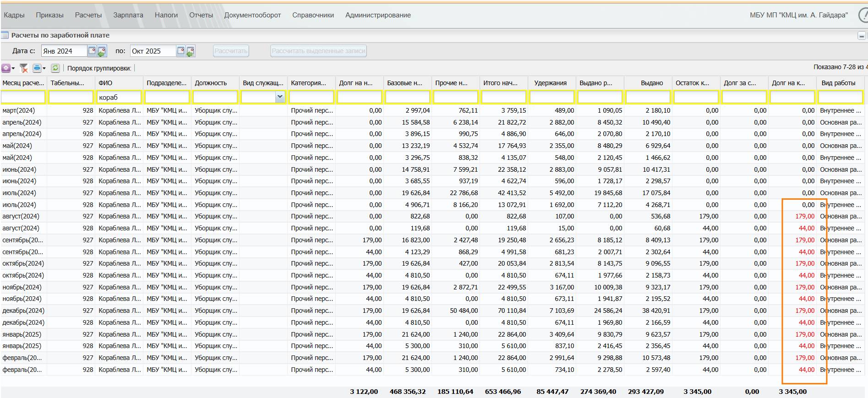Expand the Вид служащего filter dropdown
The image size is (868, 398).
click(x=279, y=97)
